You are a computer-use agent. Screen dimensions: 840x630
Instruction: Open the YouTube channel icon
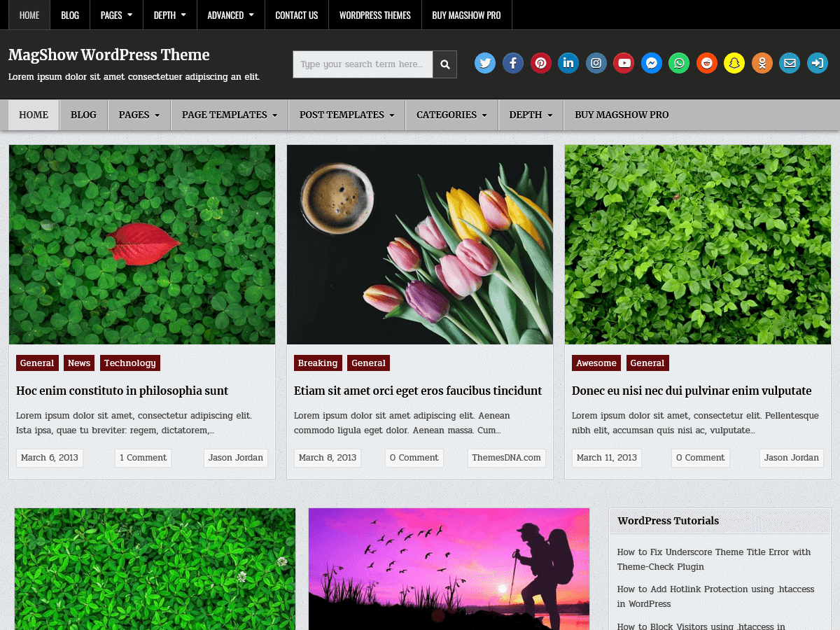pyautogui.click(x=623, y=63)
